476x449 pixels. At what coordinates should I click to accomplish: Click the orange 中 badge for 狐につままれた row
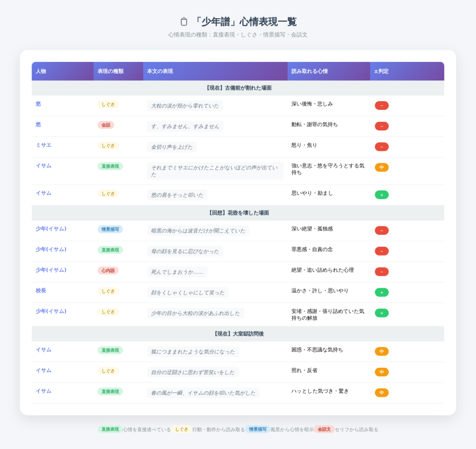point(381,351)
